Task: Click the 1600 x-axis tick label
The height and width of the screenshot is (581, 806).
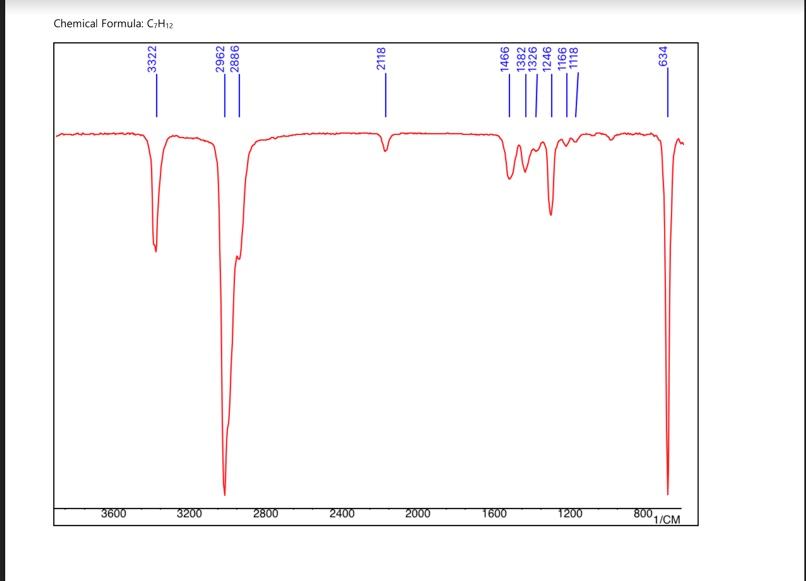Action: [494, 514]
